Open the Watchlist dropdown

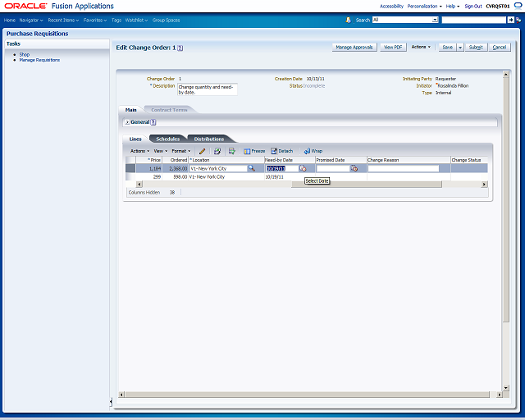(x=136, y=20)
